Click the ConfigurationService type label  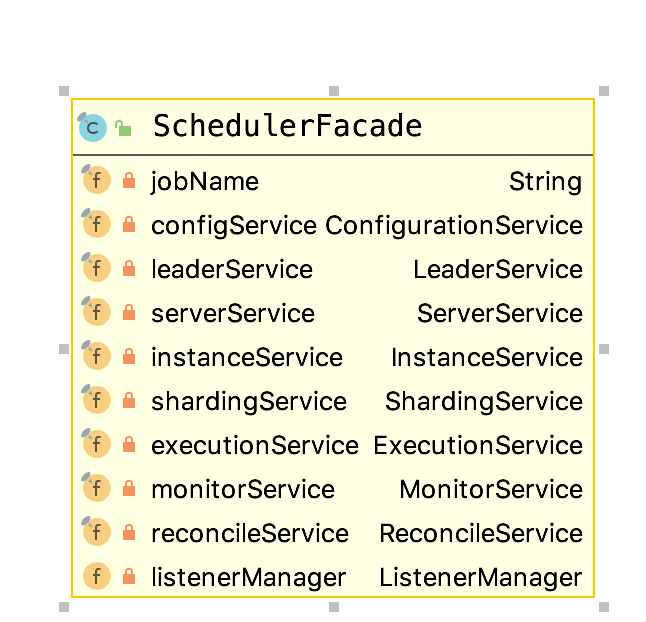point(453,225)
